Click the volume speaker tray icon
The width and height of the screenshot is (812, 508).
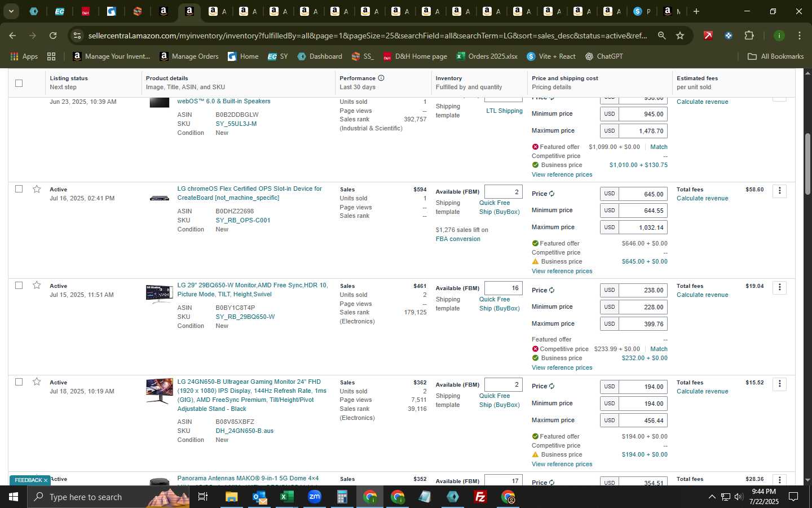(739, 497)
